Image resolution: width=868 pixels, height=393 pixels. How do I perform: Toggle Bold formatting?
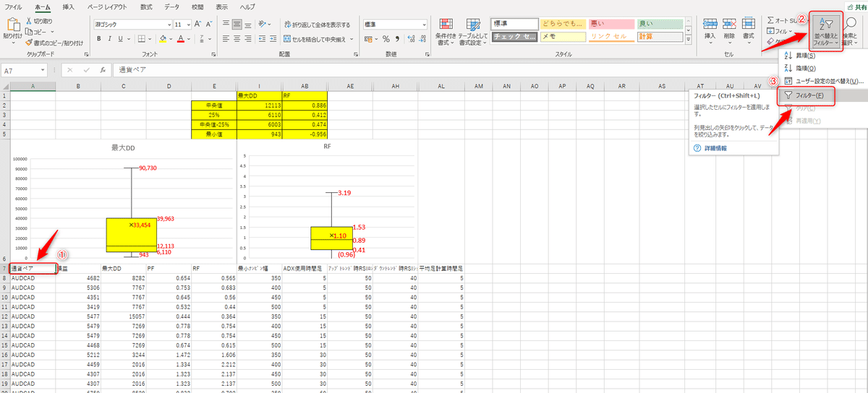(x=98, y=39)
